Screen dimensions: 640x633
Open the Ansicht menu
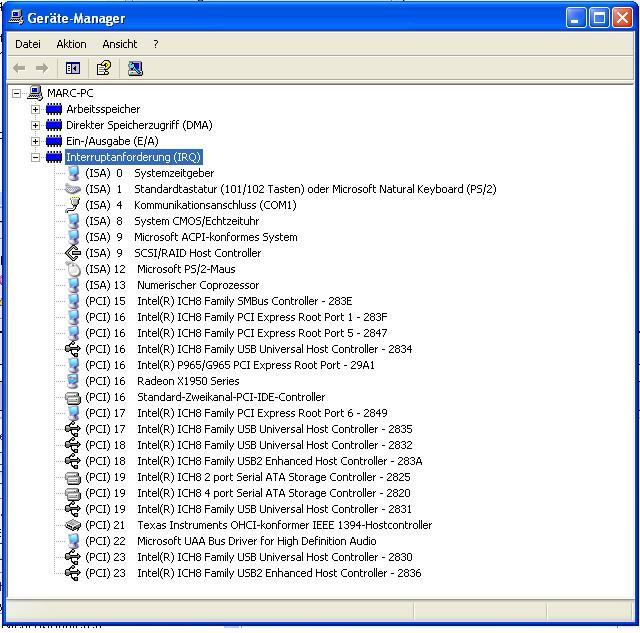tap(120, 44)
